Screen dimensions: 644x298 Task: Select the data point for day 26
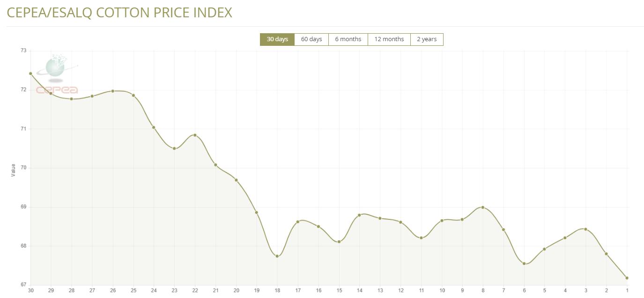pyautogui.click(x=113, y=91)
